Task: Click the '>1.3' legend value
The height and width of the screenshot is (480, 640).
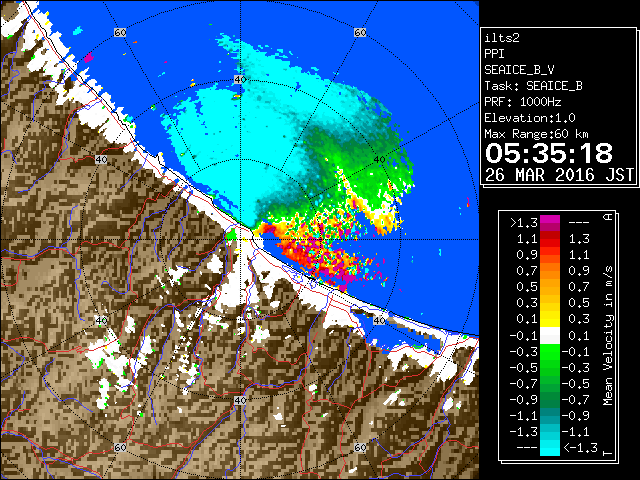Action: point(524,223)
